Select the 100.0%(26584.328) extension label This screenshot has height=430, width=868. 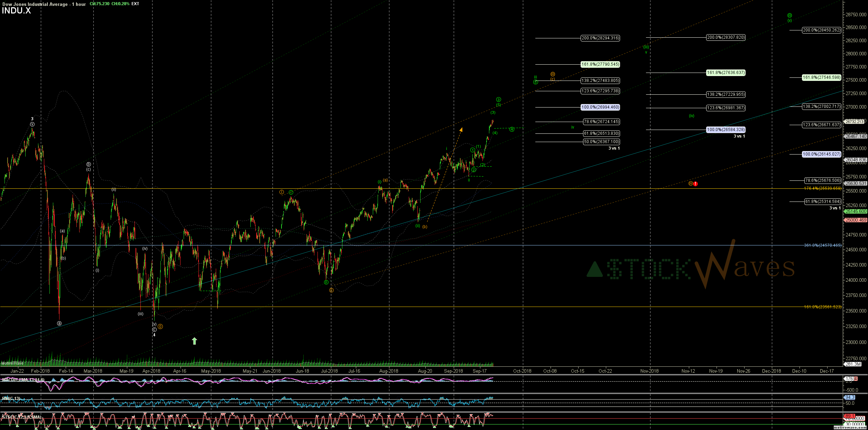[x=726, y=130]
